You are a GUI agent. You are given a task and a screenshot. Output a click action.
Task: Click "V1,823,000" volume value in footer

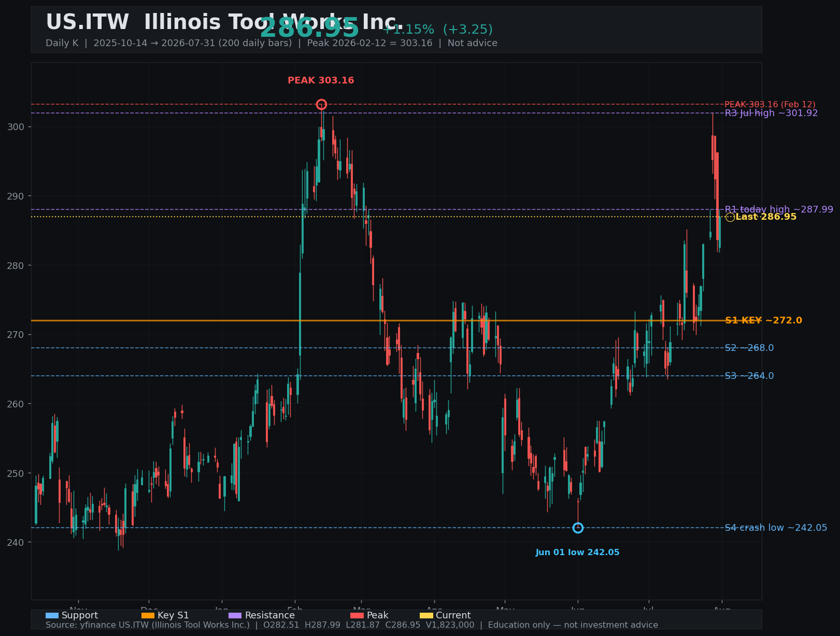tap(450, 625)
